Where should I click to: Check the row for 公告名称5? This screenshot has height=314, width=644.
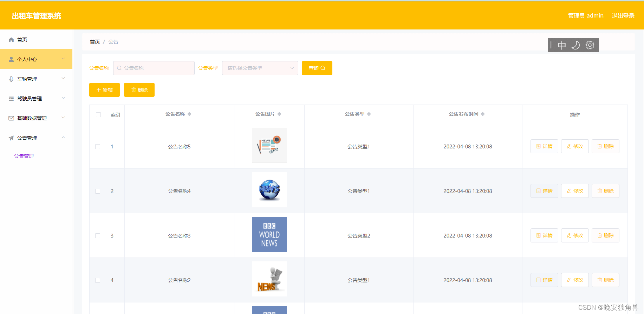98,147
